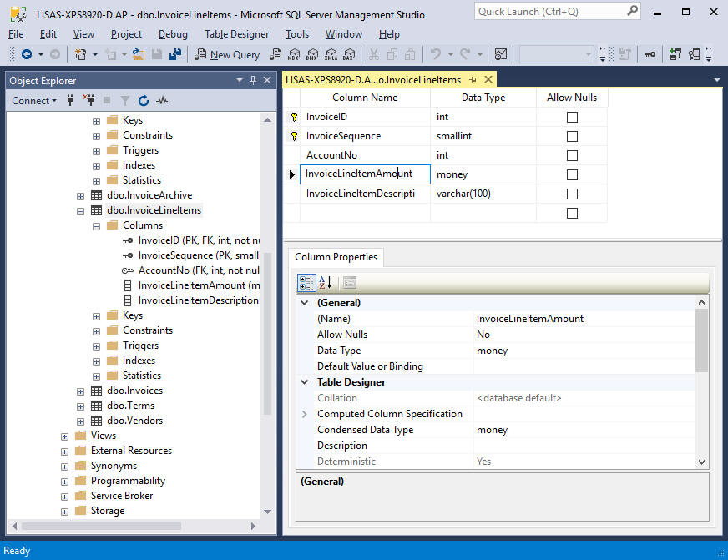Viewport: 728px width, 560px height.
Task: Click in the Quick Launch search box
Action: (x=549, y=12)
